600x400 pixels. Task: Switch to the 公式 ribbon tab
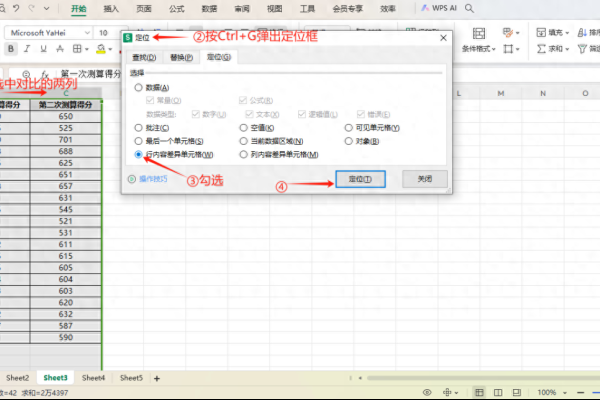pos(176,8)
